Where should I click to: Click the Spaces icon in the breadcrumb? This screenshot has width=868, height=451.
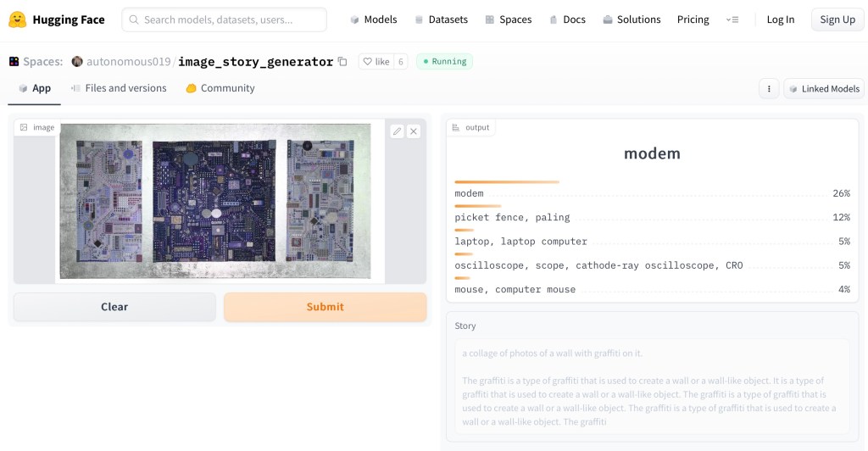tap(14, 62)
